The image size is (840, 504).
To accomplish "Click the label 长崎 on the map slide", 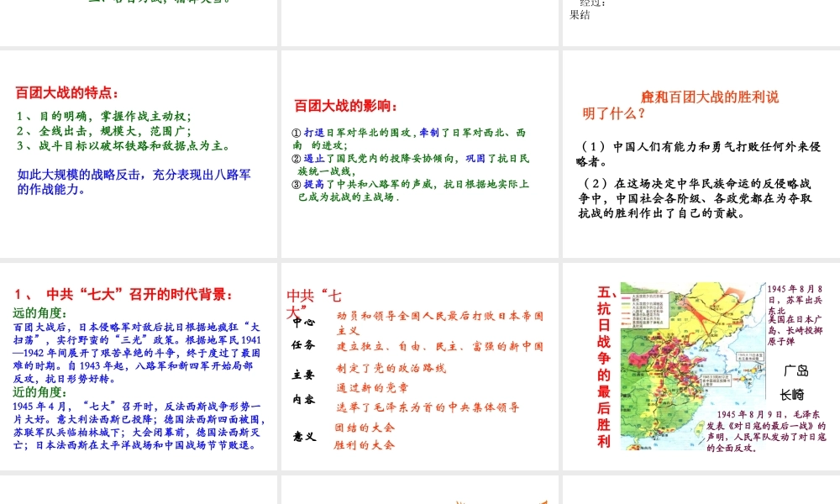I will (x=792, y=396).
